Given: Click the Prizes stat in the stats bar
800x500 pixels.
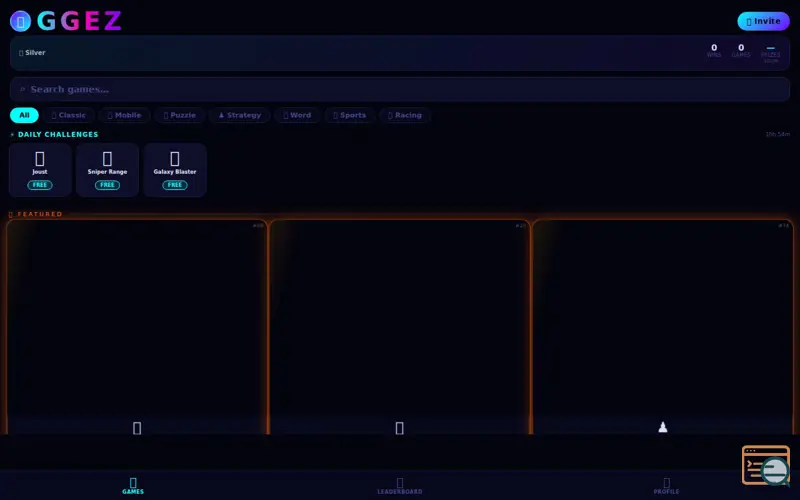Looking at the screenshot, I should (x=770, y=54).
